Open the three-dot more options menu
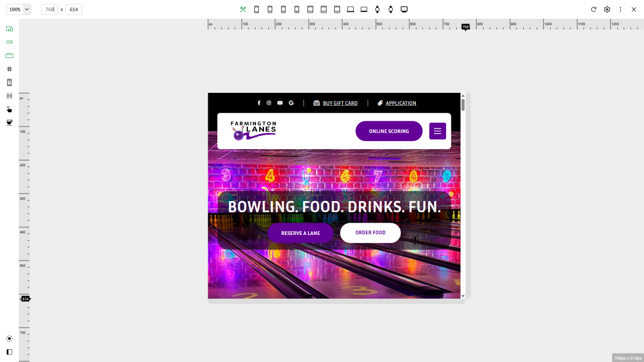Screen dimensions: 644x362 [620, 9]
